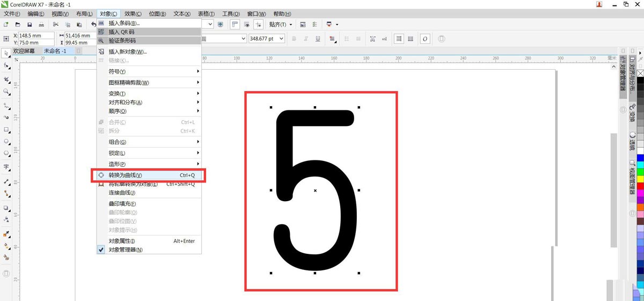The width and height of the screenshot is (644, 301).
Task: Open the font size 348.677 pt dropdown
Action: pos(281,39)
